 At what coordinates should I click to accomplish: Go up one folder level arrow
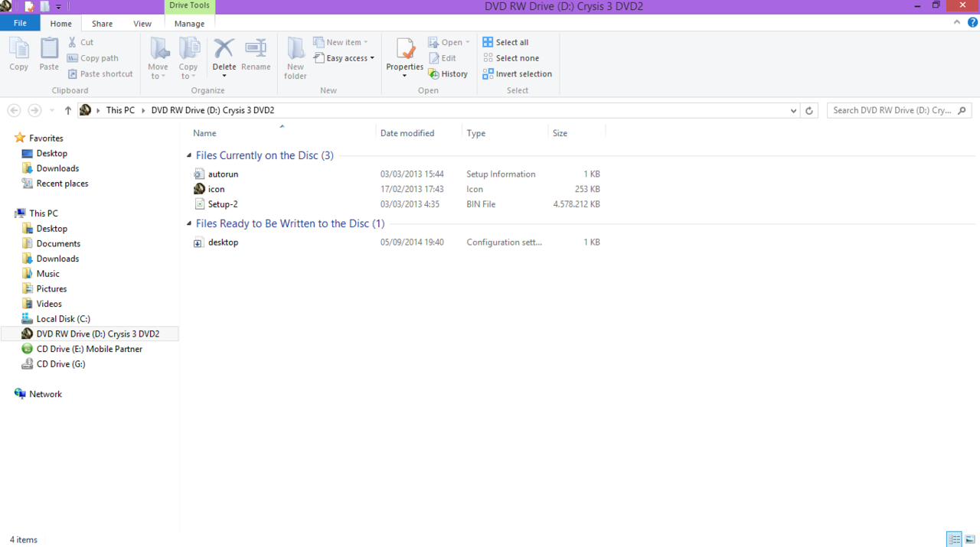[x=68, y=110]
